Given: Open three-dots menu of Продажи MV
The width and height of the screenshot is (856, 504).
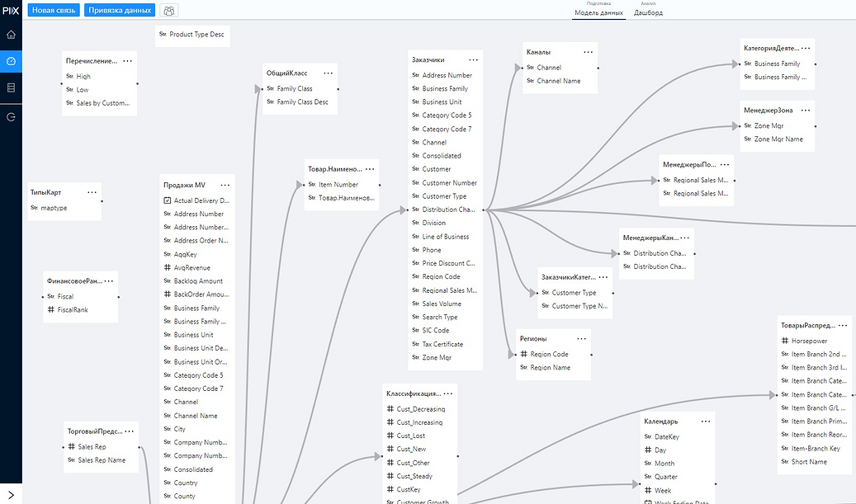Looking at the screenshot, I should coord(225,185).
